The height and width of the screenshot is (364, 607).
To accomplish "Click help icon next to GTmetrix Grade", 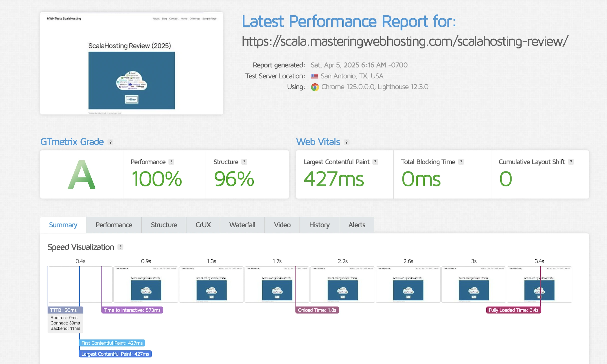I will pos(110,142).
